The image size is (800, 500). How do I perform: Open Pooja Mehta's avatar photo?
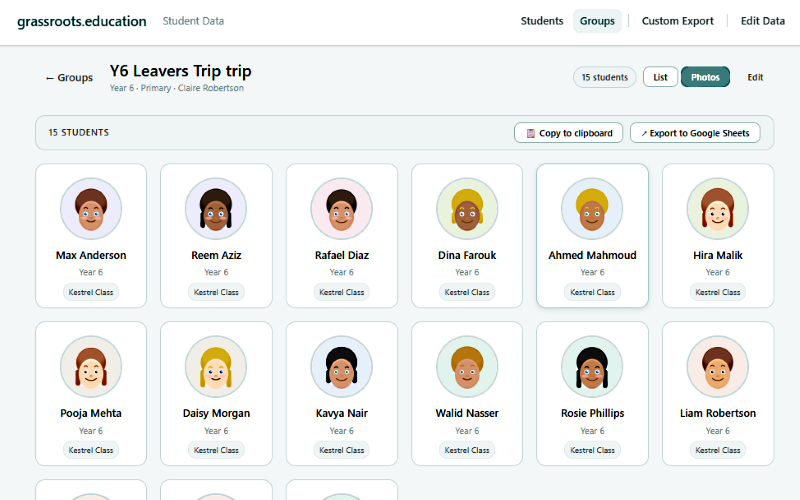91,367
